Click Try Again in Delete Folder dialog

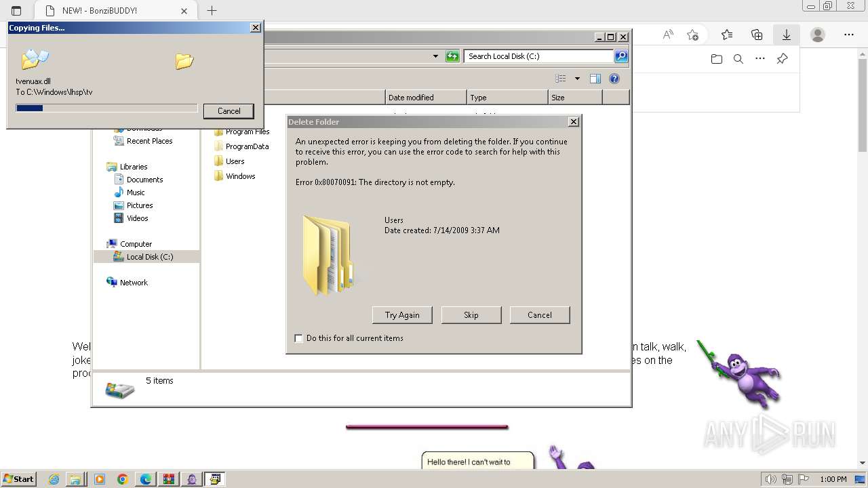click(402, 315)
